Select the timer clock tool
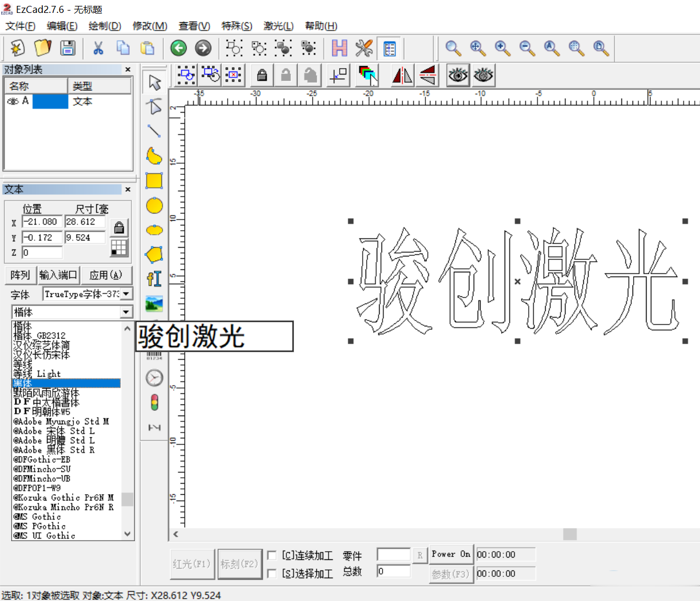Viewport: 700px width, 601px height. (x=154, y=378)
